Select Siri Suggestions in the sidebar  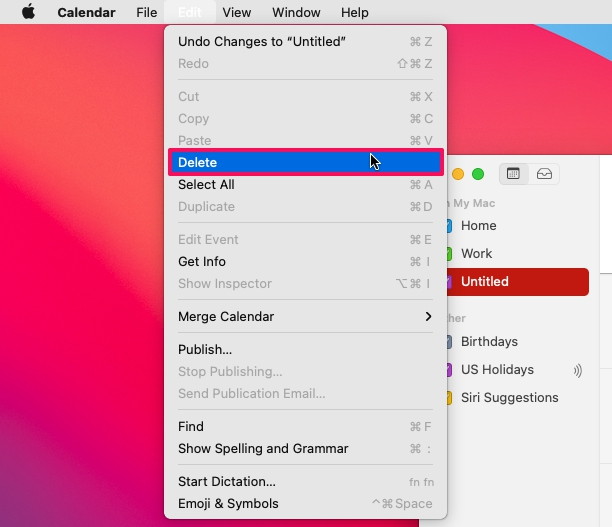pos(517,397)
